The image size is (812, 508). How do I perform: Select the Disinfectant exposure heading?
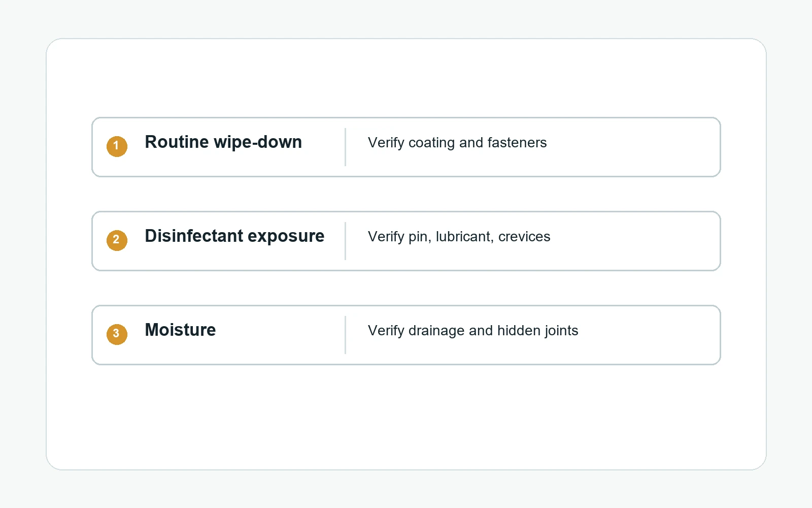[x=234, y=236]
